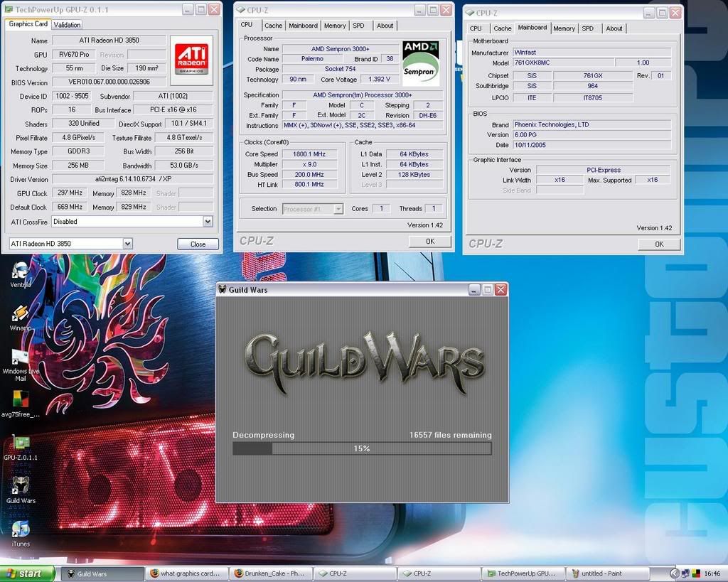Click the HT Link value 800.1 MHz
Viewport: 728px width, 582px height.
pos(309,184)
